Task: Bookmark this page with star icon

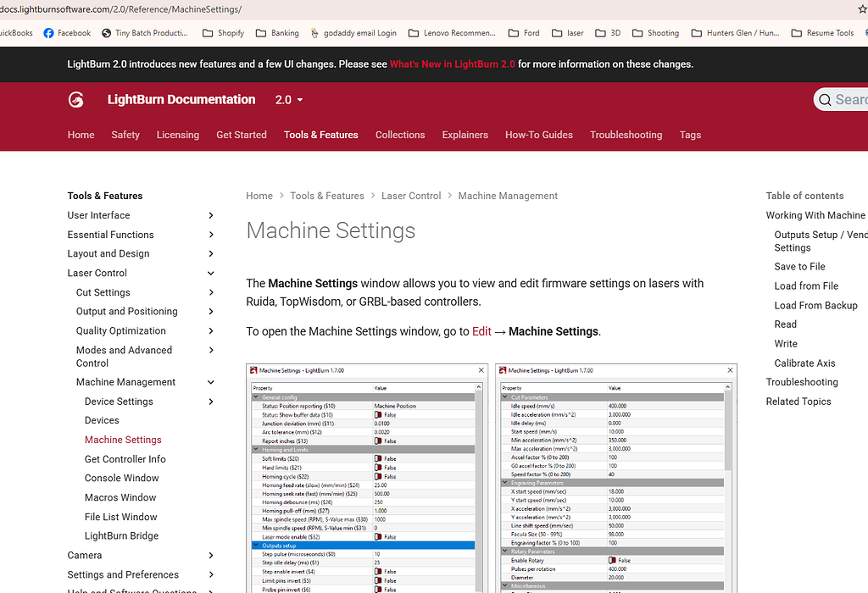Action: 862,9
